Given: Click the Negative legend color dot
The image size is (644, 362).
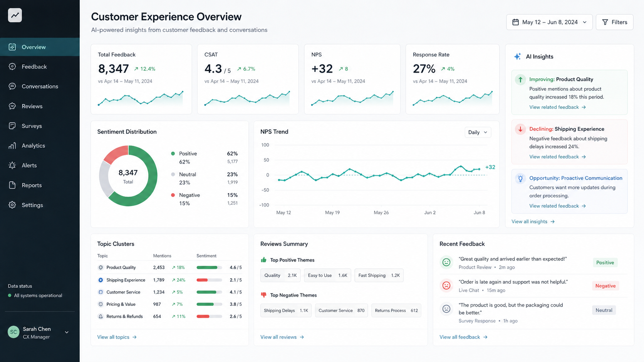Looking at the screenshot, I should click(173, 195).
